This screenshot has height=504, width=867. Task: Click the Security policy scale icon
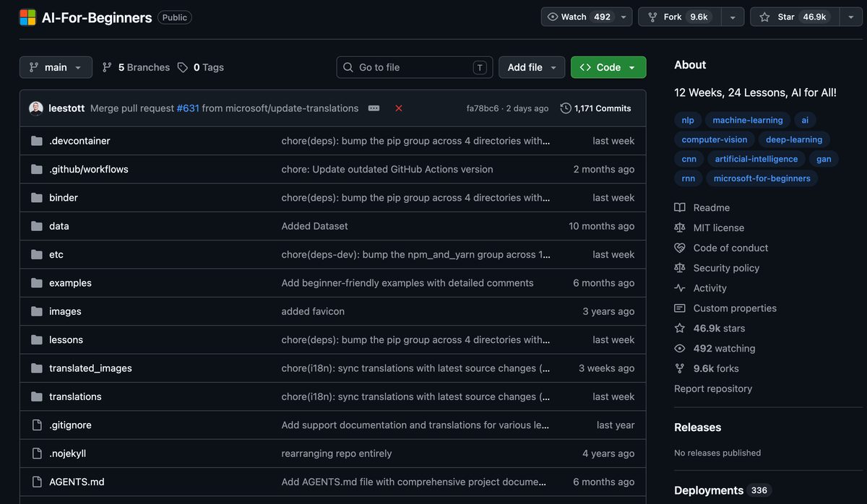tap(679, 268)
